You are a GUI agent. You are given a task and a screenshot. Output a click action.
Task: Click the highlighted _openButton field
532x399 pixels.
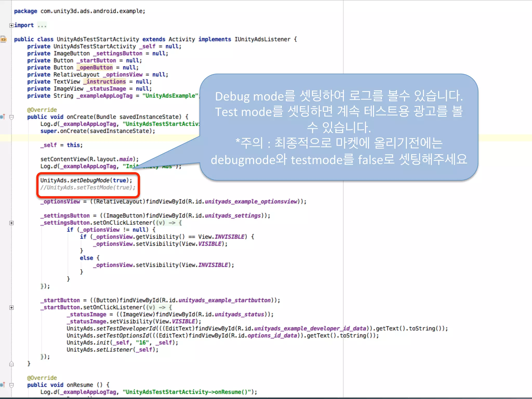tap(95, 68)
